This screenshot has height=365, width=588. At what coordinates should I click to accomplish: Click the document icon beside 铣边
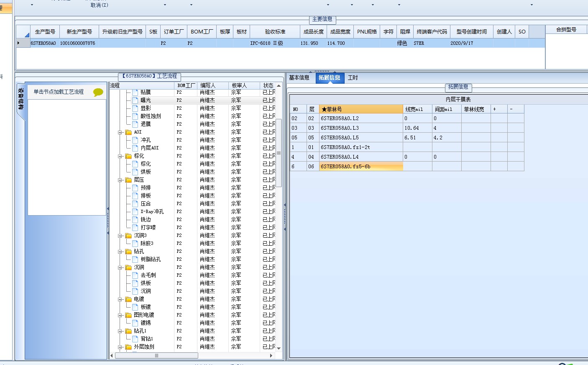(x=135, y=219)
